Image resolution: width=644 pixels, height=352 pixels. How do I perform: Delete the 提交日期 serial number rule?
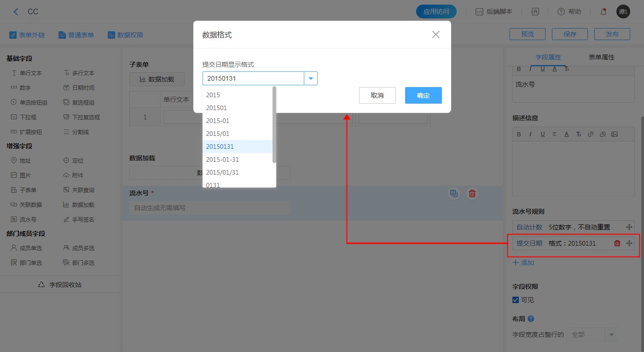point(617,243)
